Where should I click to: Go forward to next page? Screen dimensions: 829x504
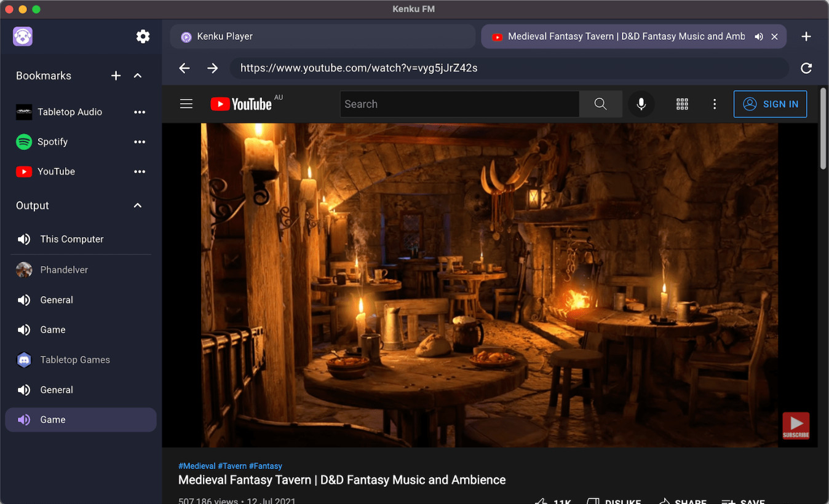(213, 68)
